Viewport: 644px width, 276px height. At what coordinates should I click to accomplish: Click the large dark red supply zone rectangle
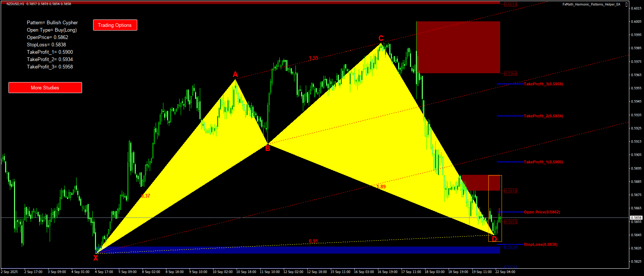458,47
